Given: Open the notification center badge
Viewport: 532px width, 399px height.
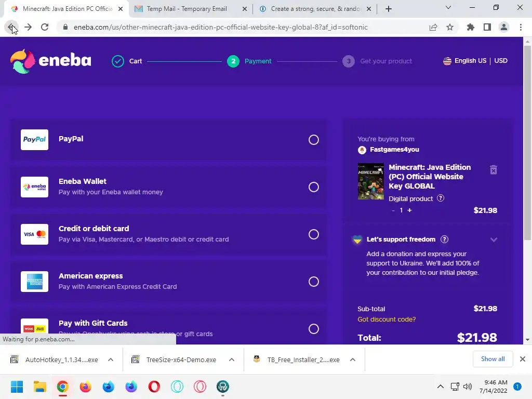Looking at the screenshot, I should pos(517,387).
